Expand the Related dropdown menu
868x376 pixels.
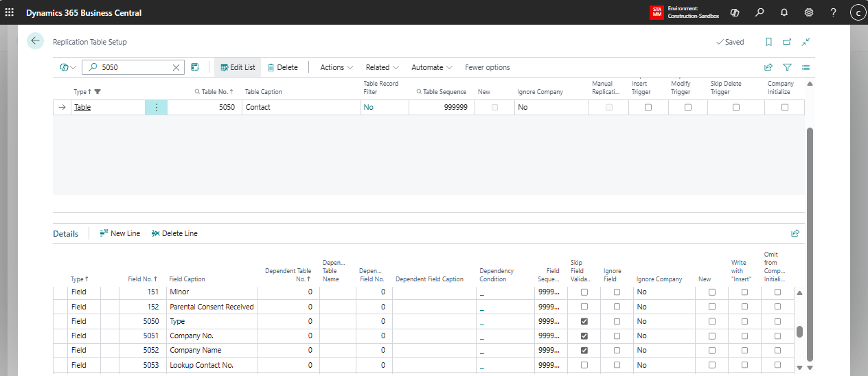[x=382, y=67]
